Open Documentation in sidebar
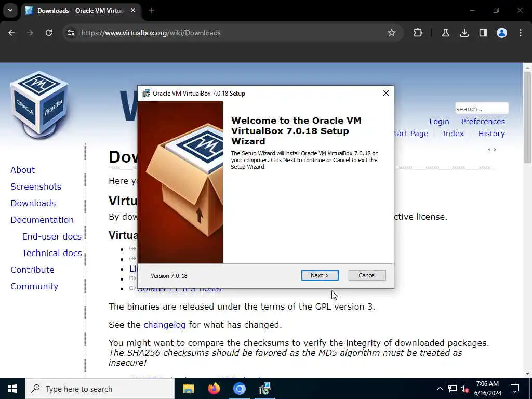The image size is (532, 399). tap(42, 220)
